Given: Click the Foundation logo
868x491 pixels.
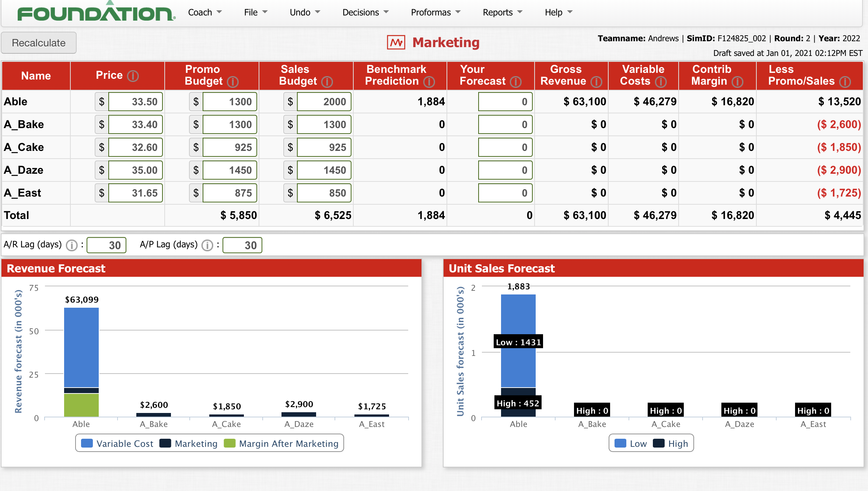Looking at the screenshot, I should (x=97, y=12).
